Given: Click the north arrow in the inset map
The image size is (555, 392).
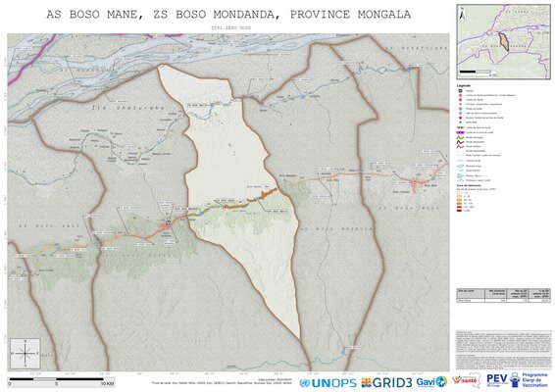Looking at the screenshot, I should click(x=461, y=14).
